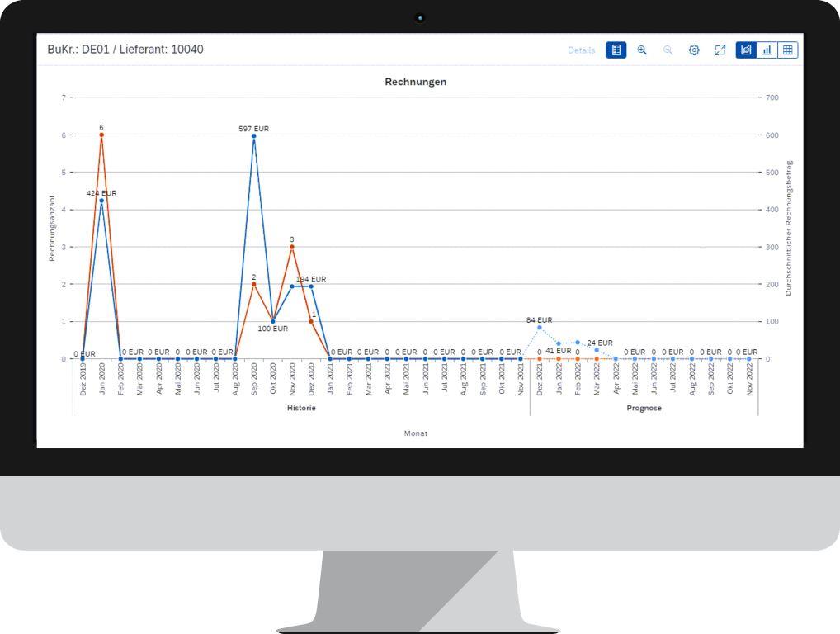Click the 7 left axis value
The height and width of the screenshot is (634, 840).
64,97
